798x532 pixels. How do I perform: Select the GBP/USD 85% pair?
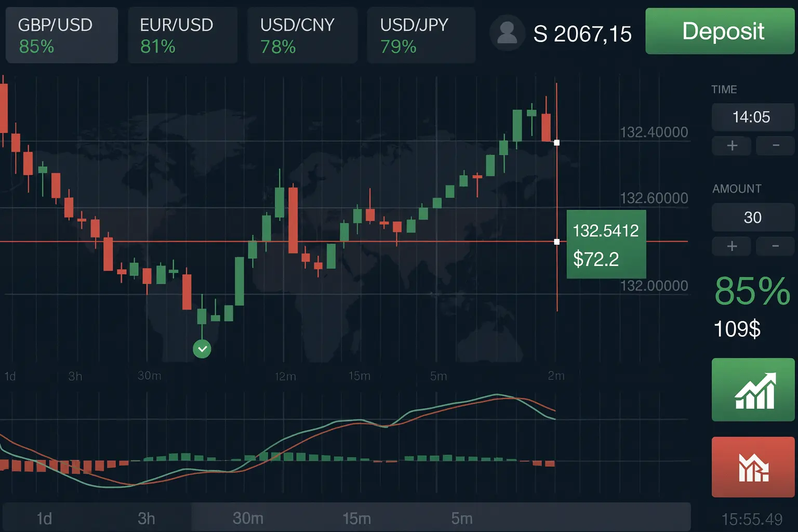(x=61, y=34)
